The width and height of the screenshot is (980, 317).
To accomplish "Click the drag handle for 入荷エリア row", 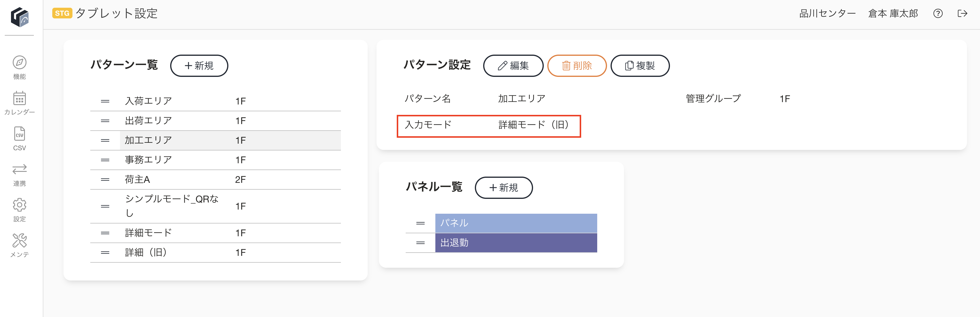I will click(105, 101).
